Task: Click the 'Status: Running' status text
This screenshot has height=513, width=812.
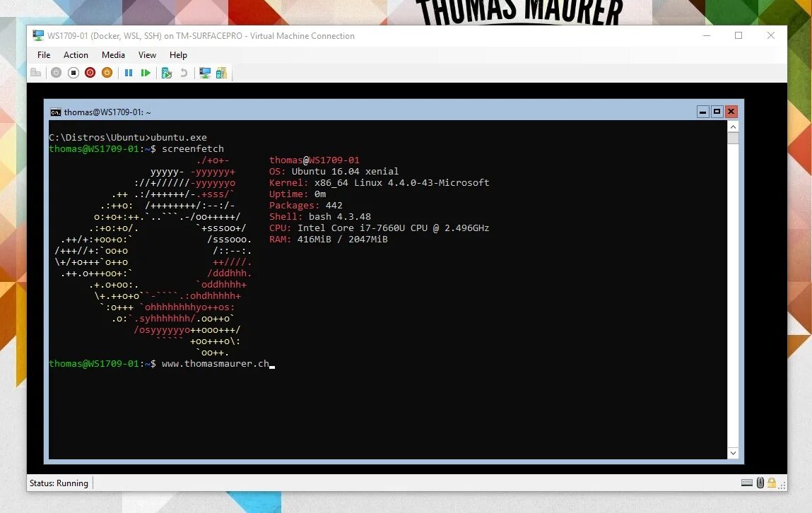Action: (59, 483)
